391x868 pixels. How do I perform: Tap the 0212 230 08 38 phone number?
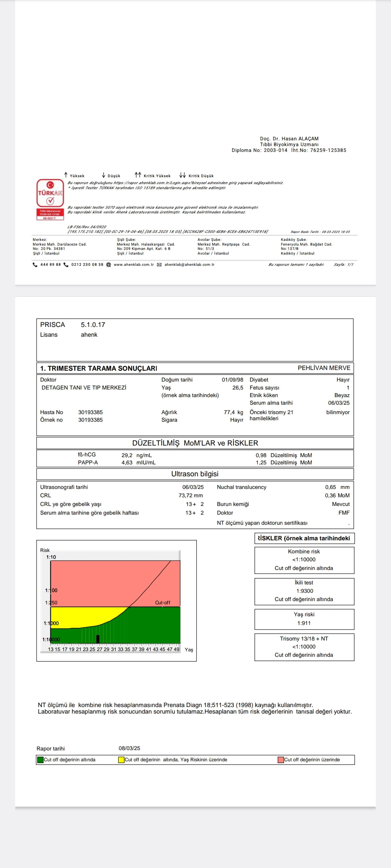87,265
